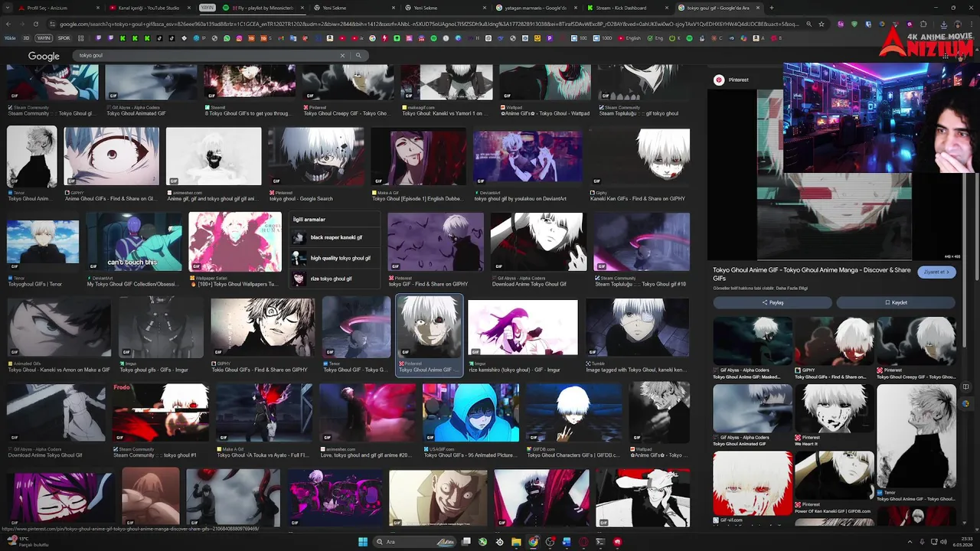Go back with the browser back arrow
Viewport: 980px width, 551px height.
[9, 24]
